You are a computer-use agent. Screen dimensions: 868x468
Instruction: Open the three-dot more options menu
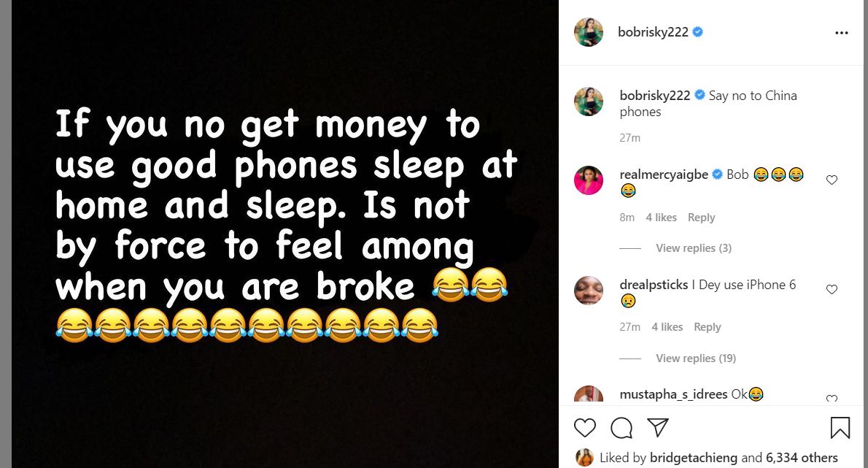(842, 33)
